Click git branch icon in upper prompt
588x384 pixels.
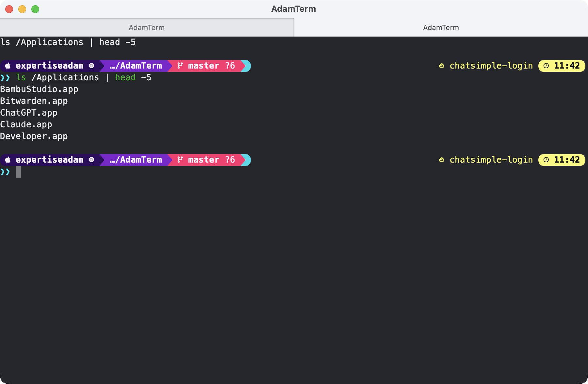tap(180, 66)
